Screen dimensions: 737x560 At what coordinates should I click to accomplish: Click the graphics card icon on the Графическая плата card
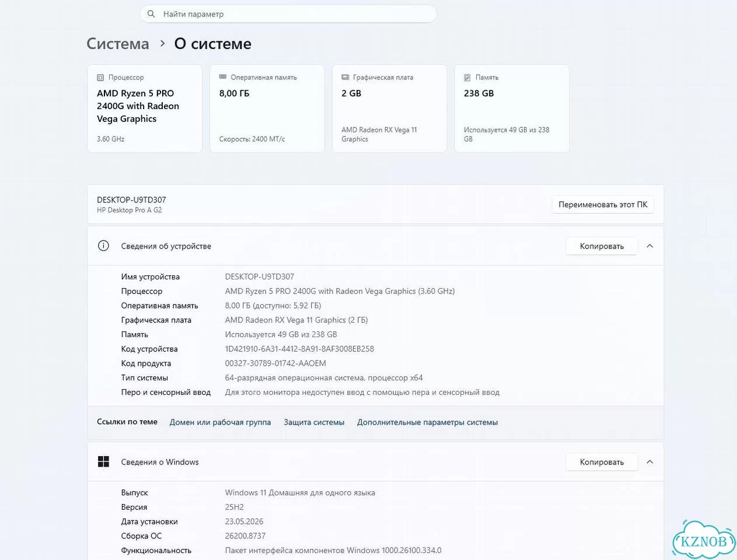345,77
